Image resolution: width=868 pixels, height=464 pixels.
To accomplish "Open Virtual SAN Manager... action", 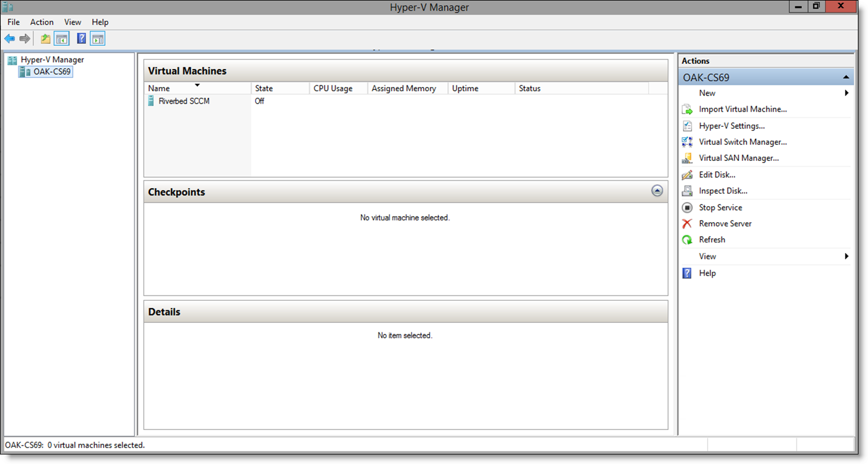I will pos(739,158).
